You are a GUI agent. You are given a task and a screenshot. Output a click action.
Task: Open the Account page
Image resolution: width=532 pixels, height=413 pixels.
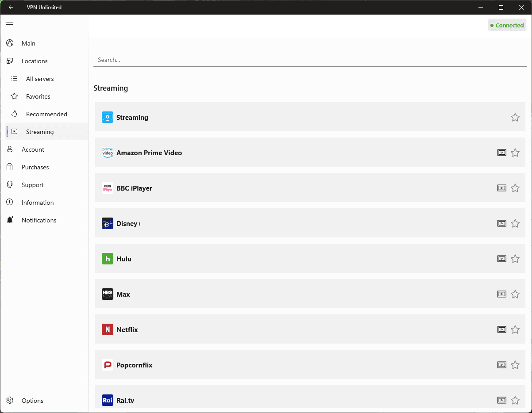click(x=33, y=149)
